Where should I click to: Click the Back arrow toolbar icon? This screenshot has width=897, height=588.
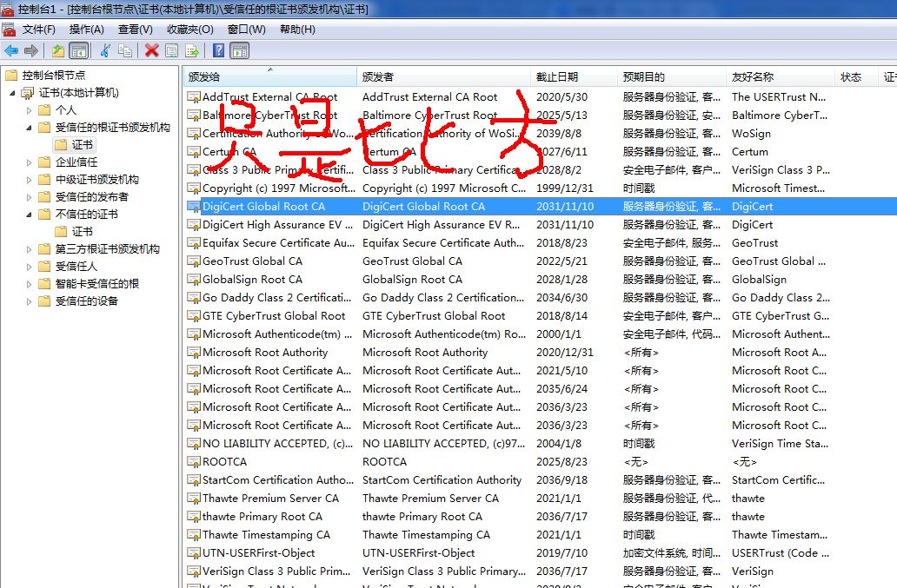click(x=11, y=51)
